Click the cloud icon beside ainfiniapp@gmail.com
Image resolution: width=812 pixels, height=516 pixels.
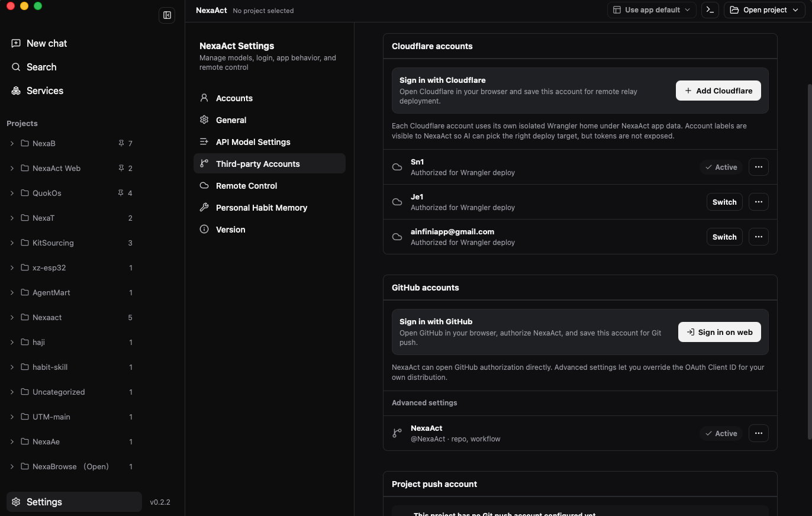point(397,237)
